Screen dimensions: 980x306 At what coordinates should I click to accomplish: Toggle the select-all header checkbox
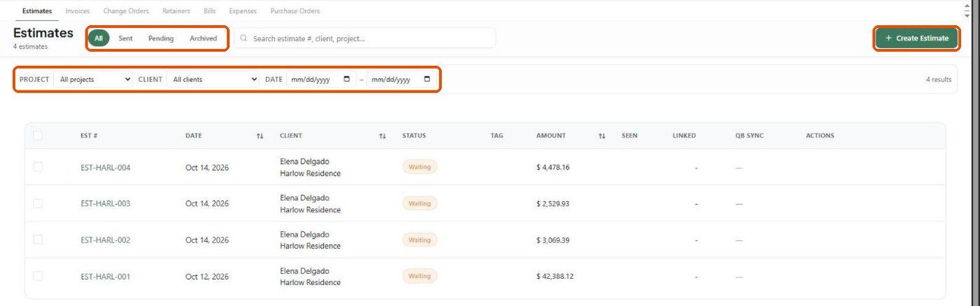point(38,136)
